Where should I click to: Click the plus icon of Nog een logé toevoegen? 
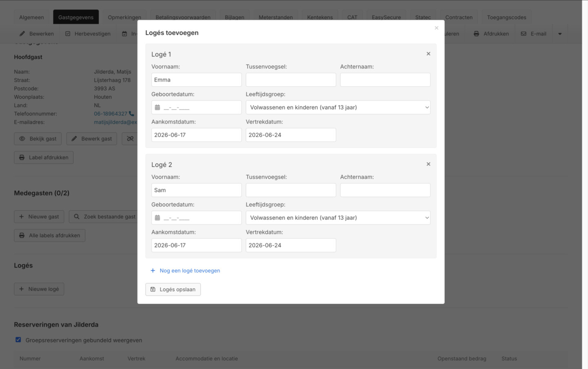[153, 271]
